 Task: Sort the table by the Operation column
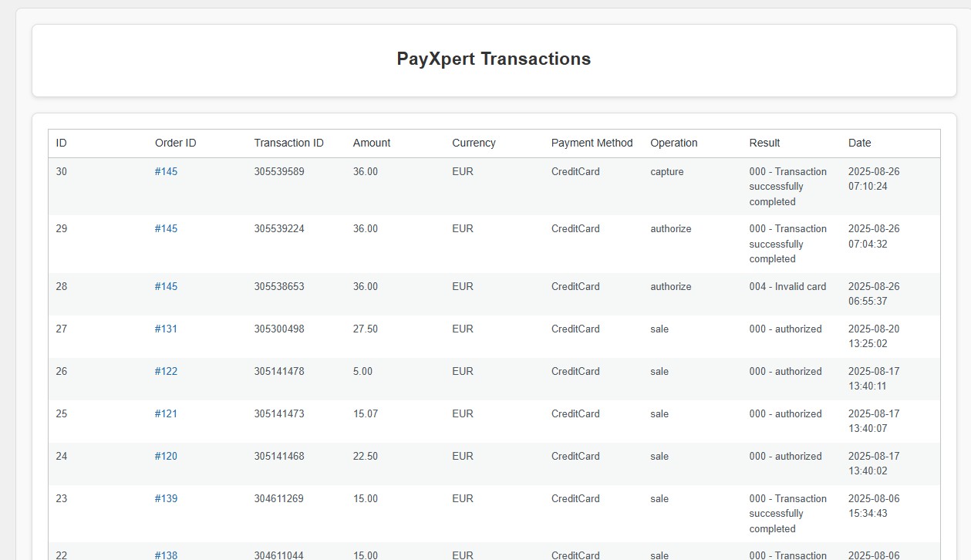673,143
